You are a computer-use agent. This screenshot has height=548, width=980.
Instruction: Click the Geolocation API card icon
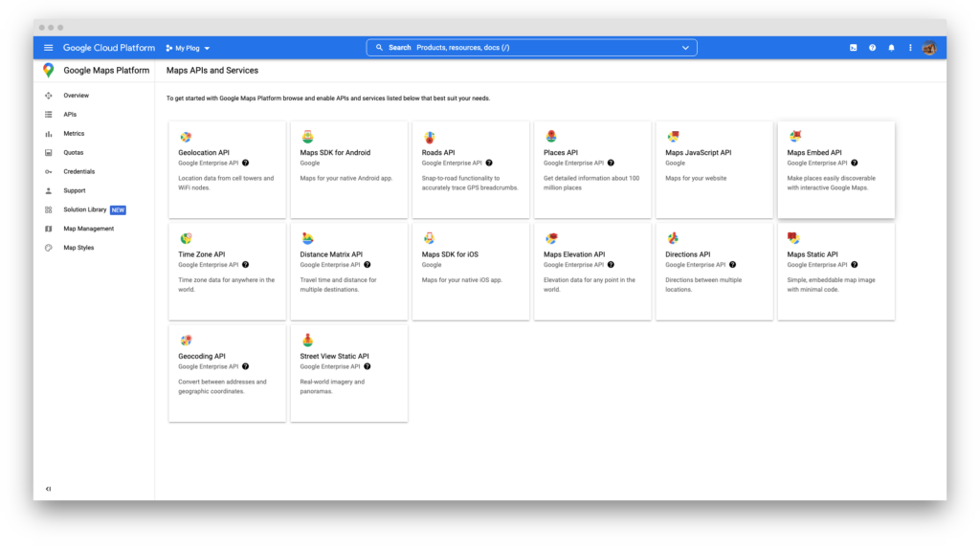click(x=186, y=137)
